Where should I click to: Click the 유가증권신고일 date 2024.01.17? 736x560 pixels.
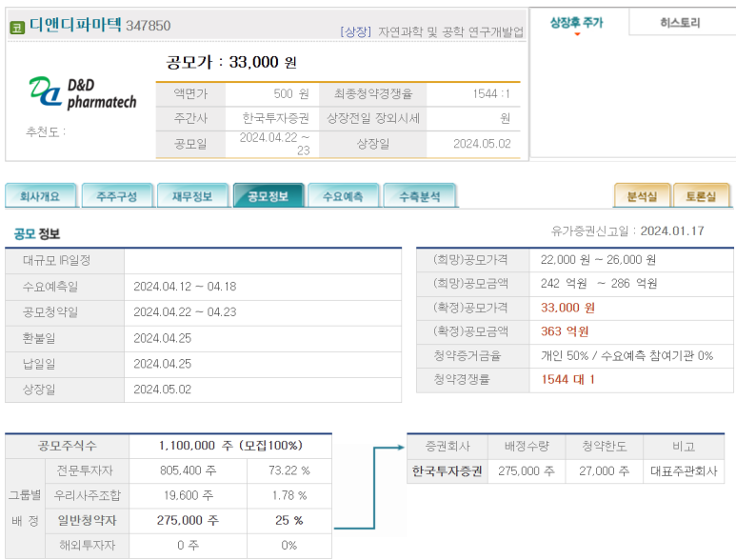pyautogui.click(x=672, y=230)
